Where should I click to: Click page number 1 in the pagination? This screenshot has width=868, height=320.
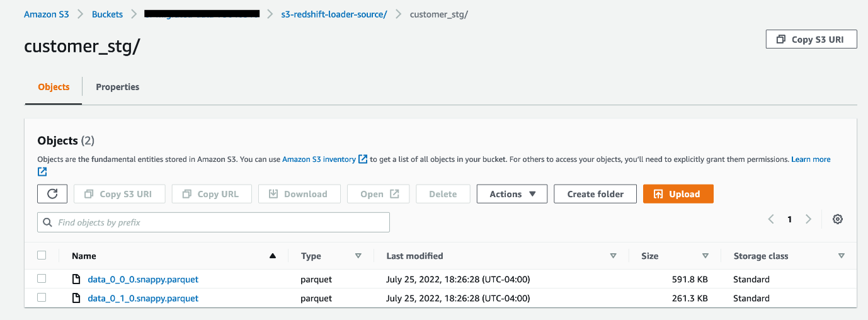[x=789, y=219]
